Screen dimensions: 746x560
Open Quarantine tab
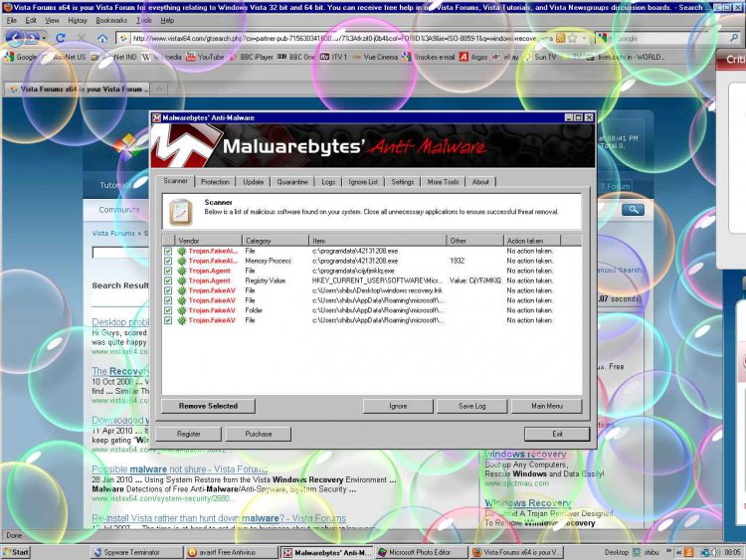click(x=292, y=182)
